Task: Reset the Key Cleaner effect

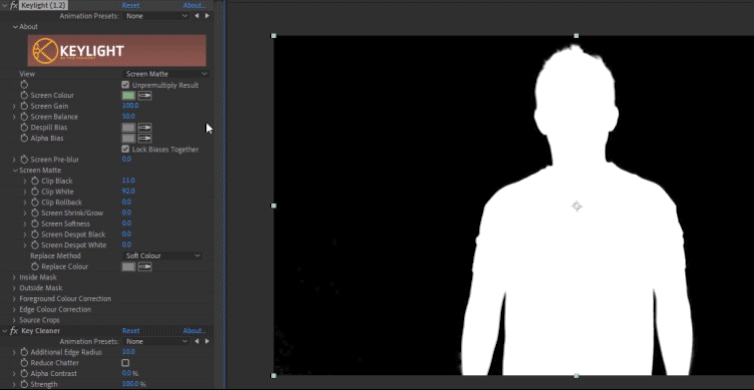Action: point(131,330)
